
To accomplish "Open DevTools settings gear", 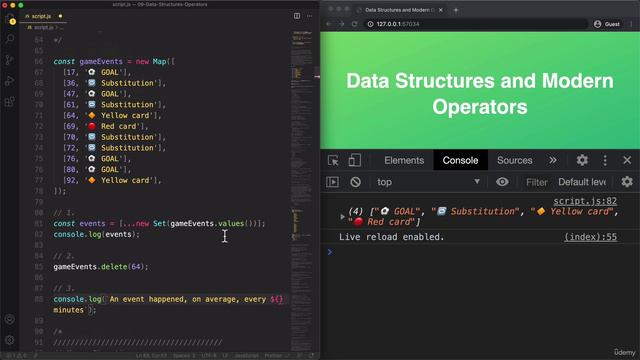I will (x=582, y=160).
